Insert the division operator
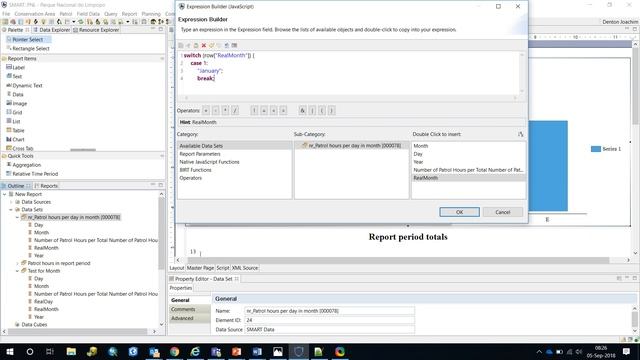 coord(235,111)
